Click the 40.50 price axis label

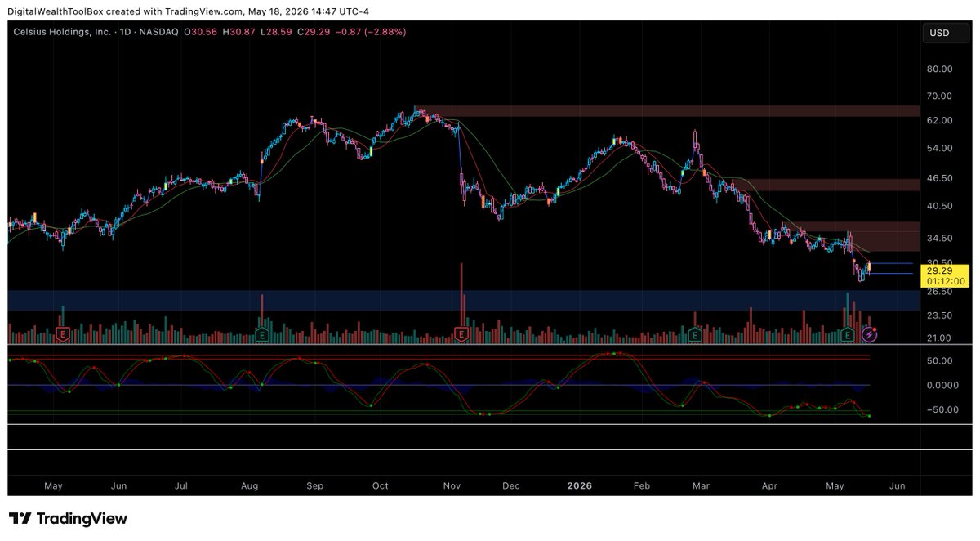pos(941,206)
